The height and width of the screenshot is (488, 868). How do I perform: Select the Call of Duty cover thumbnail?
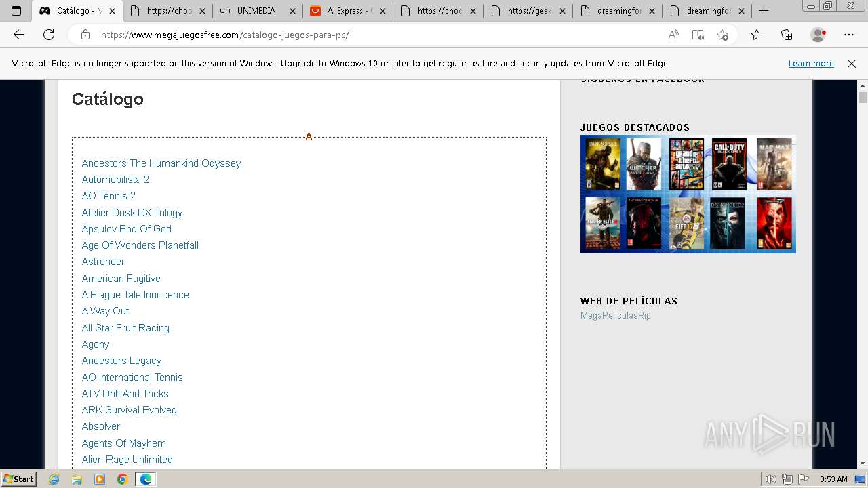coord(729,165)
